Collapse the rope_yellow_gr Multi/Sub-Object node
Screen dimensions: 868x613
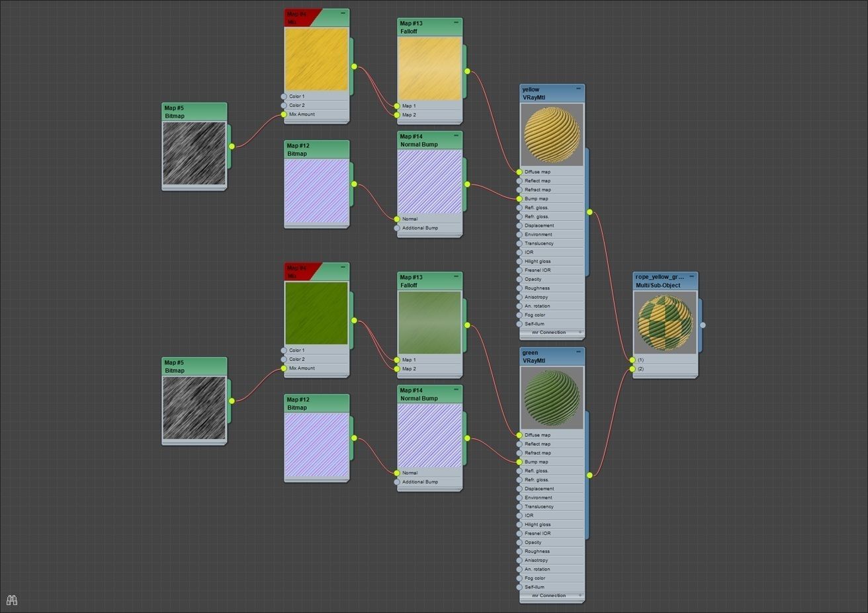pos(691,276)
